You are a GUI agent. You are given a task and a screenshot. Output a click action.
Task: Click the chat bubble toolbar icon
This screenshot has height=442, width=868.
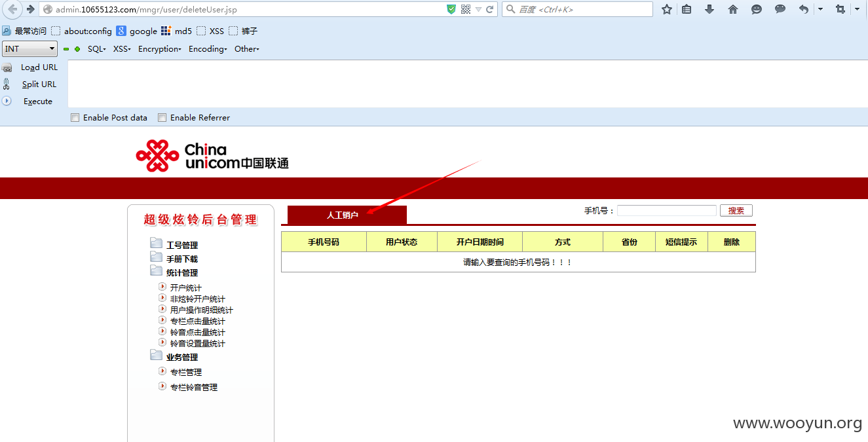(780, 9)
